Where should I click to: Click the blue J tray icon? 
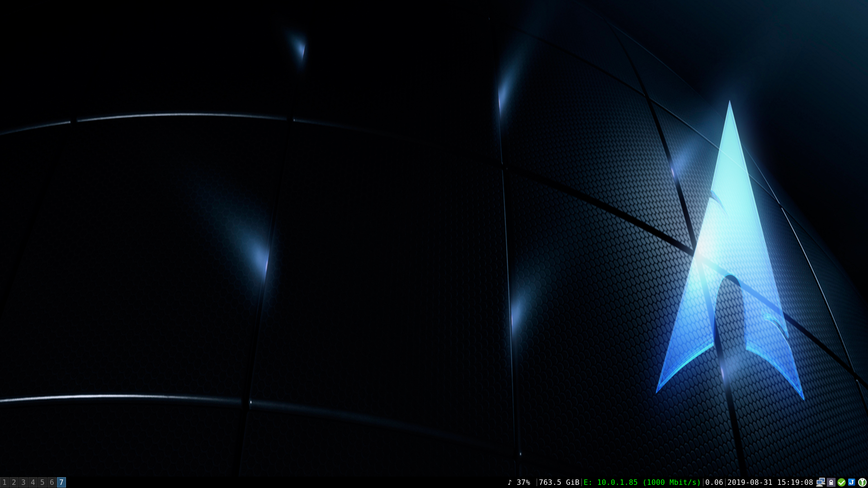[851, 482]
